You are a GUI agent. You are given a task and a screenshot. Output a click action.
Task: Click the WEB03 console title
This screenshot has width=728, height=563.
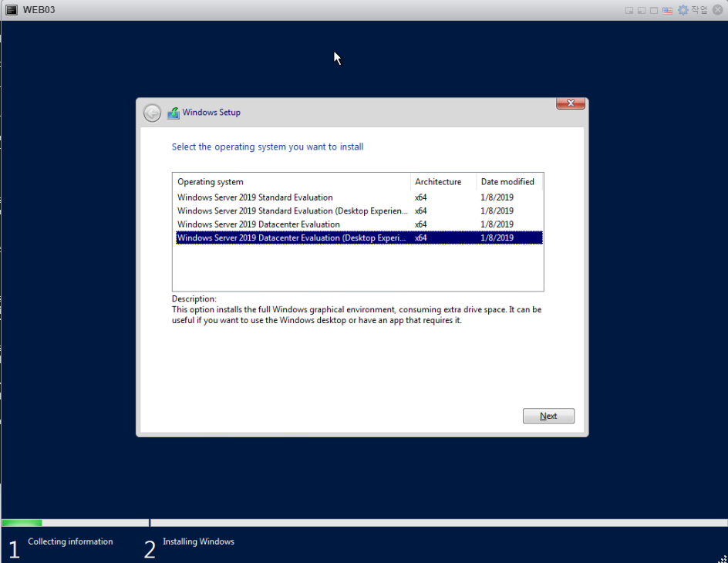click(x=39, y=10)
